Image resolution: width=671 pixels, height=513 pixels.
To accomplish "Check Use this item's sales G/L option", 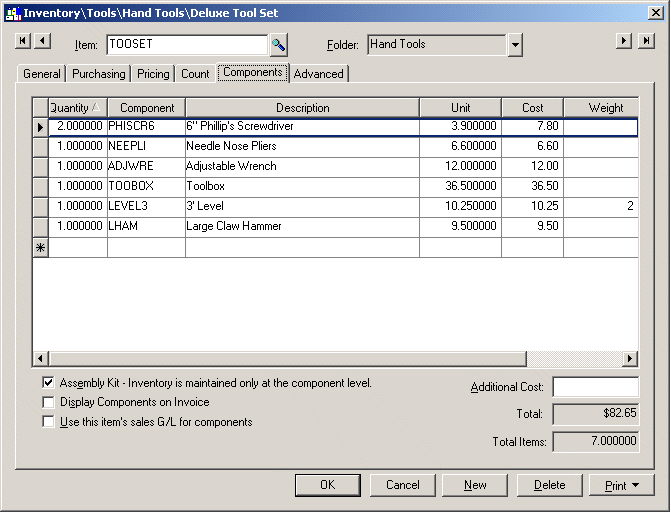I will 48,422.
